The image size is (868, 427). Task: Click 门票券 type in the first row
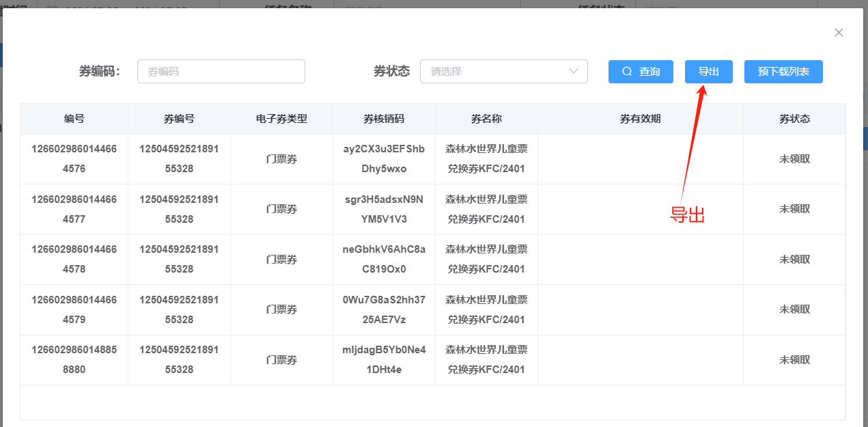coord(281,159)
